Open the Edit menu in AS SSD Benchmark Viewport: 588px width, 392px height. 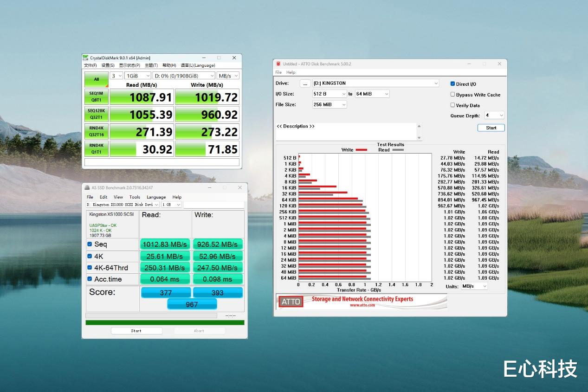point(103,197)
